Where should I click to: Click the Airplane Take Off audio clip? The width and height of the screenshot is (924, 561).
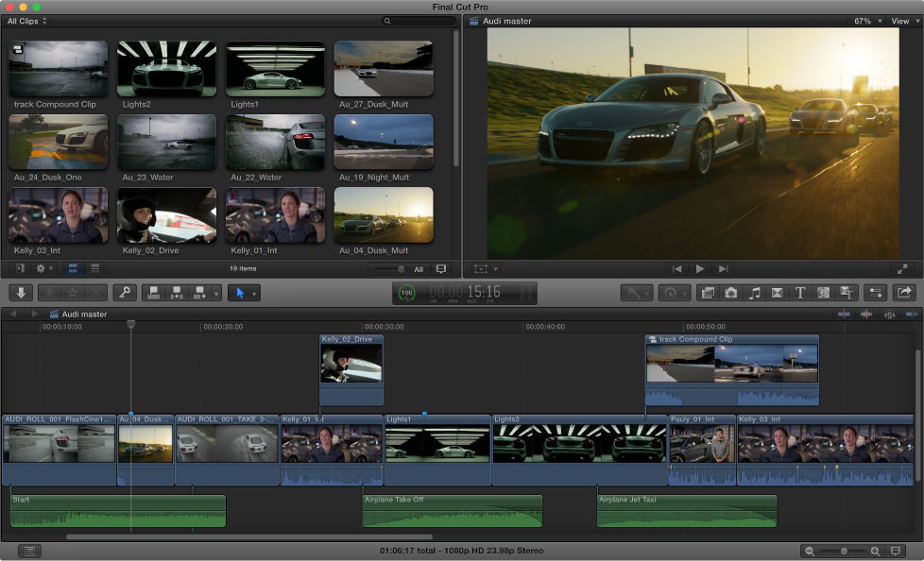click(452, 510)
